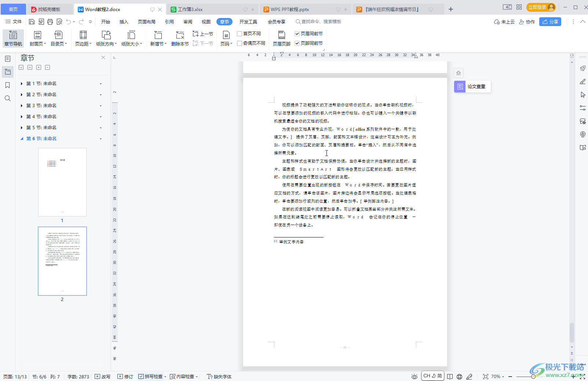Image resolution: width=588 pixels, height=381 pixels.
Task: Click the pen tool icon in right sidebar
Action: coord(582,81)
